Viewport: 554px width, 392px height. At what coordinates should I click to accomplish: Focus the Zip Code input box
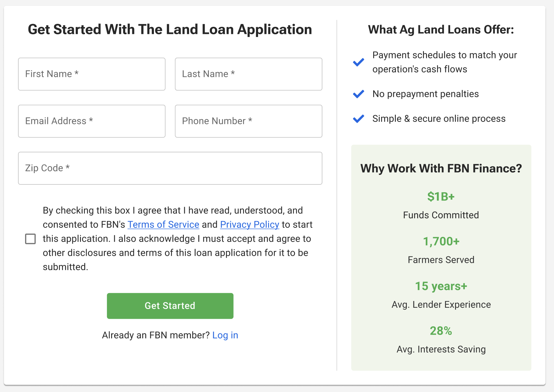click(170, 168)
